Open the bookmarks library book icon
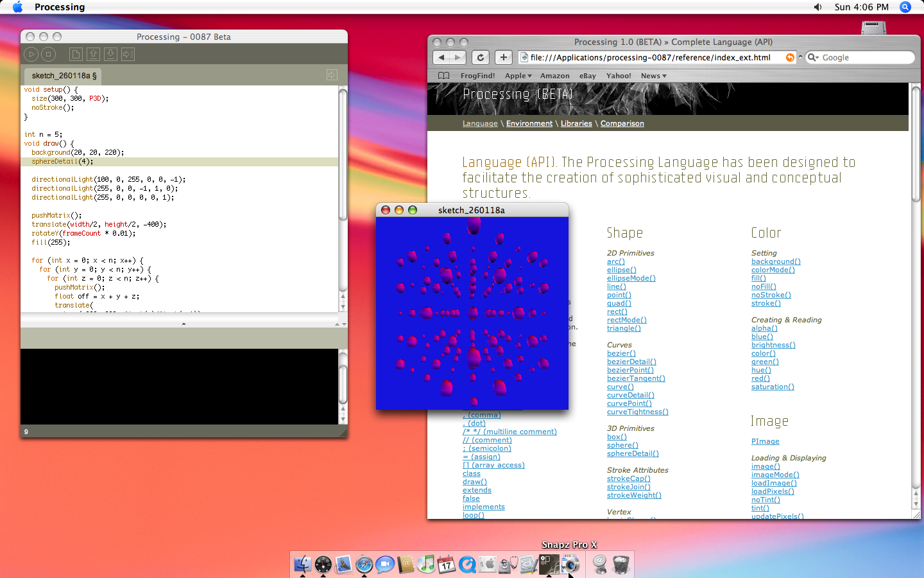This screenshot has height=578, width=924. [443, 76]
